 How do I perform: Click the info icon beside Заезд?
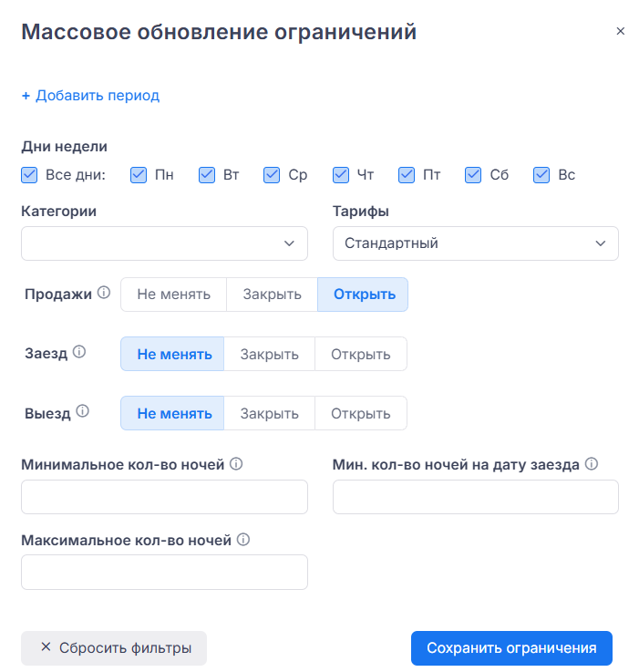coord(79,352)
